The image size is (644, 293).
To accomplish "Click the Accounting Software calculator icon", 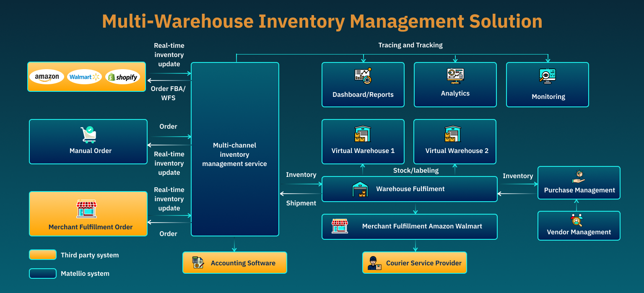I will pyautogui.click(x=197, y=263).
